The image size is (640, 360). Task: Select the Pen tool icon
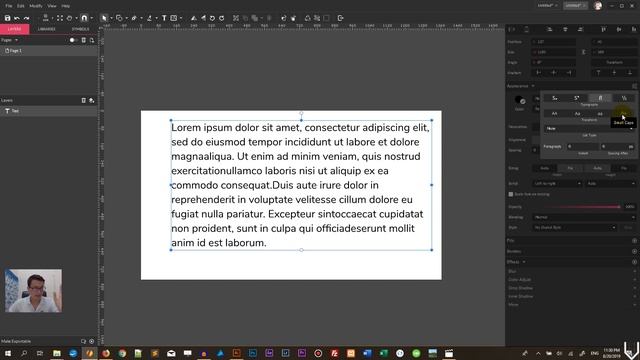pos(134,18)
